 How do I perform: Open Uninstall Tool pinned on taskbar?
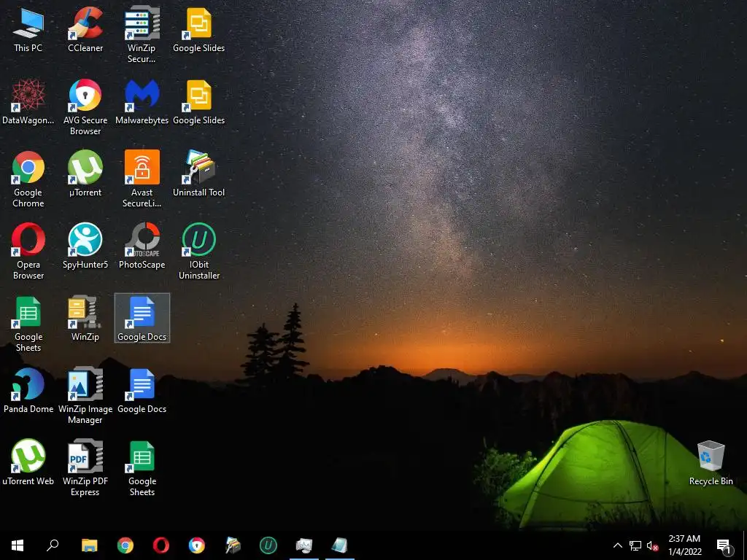coord(233,545)
